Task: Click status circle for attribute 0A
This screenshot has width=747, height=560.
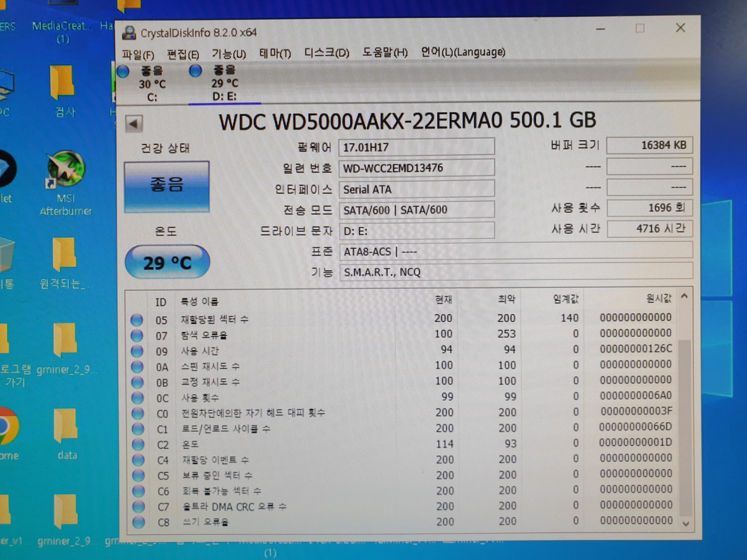Action: (137, 367)
